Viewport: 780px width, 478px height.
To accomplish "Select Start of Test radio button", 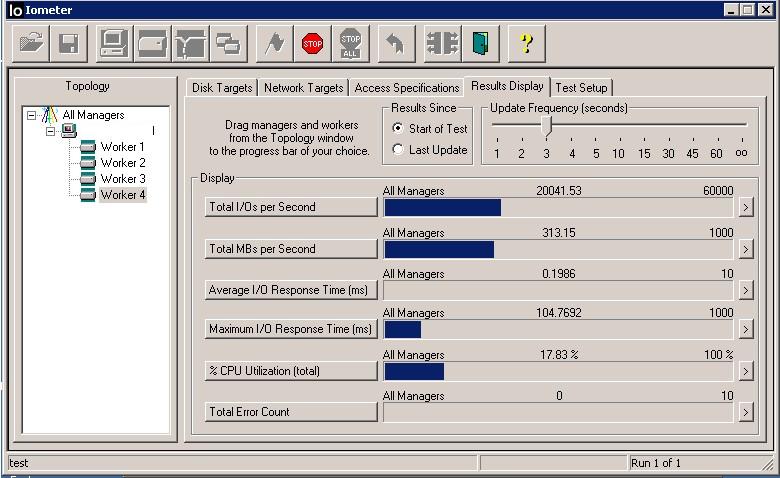I will tap(397, 128).
